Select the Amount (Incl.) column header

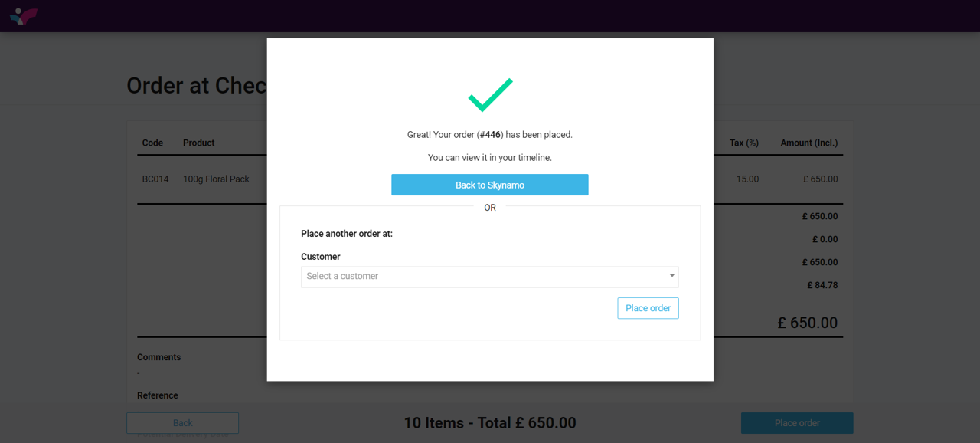(x=808, y=143)
